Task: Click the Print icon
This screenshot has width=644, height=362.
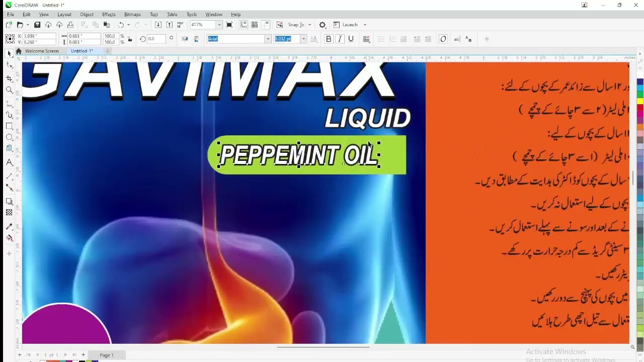Action: pos(70,25)
